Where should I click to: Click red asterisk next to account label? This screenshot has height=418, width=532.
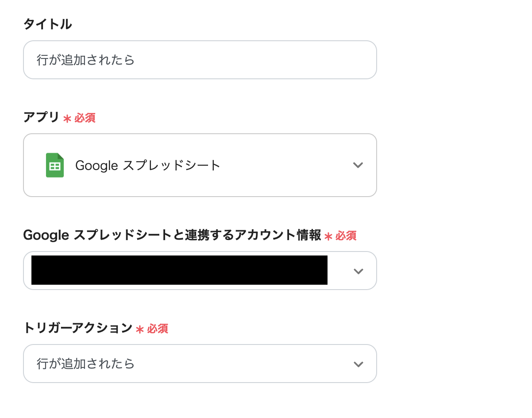[x=328, y=236]
